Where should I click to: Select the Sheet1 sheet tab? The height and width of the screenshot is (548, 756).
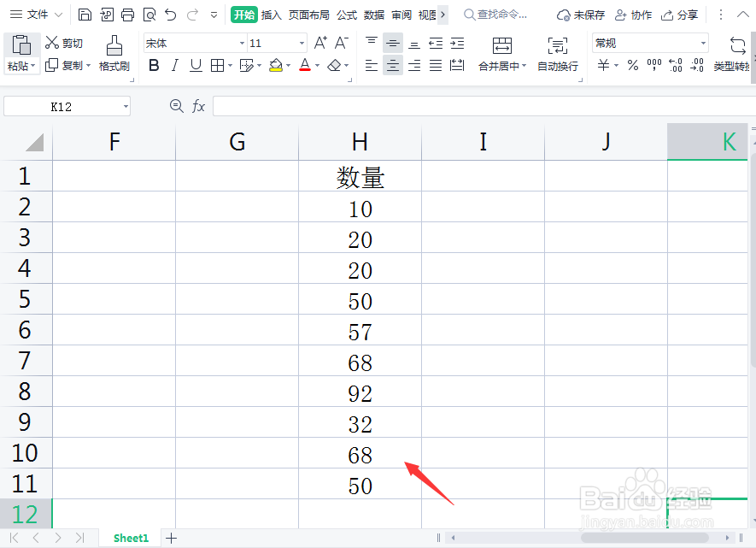click(x=132, y=538)
